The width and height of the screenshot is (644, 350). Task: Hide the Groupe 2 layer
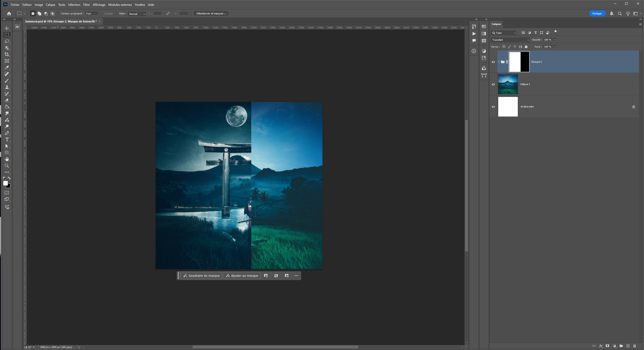[x=493, y=62]
